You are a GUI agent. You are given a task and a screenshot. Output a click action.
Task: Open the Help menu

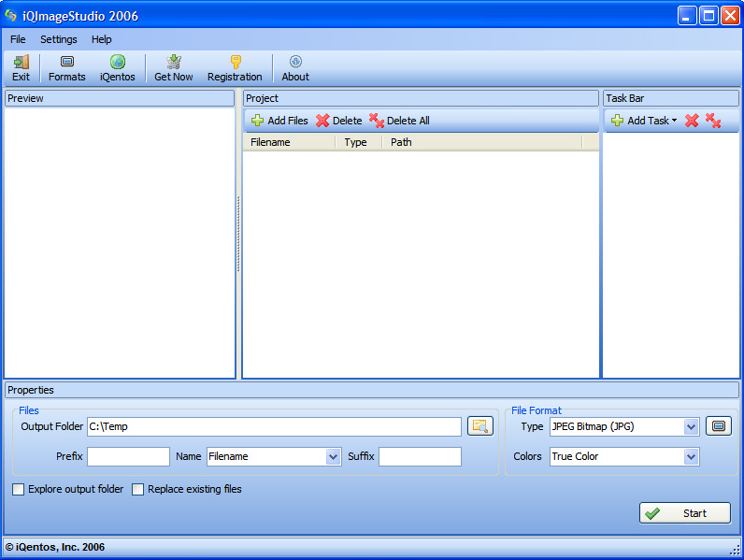pos(102,39)
